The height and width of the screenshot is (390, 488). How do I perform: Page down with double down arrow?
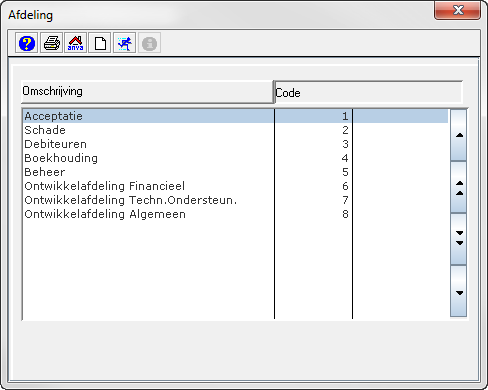459,239
